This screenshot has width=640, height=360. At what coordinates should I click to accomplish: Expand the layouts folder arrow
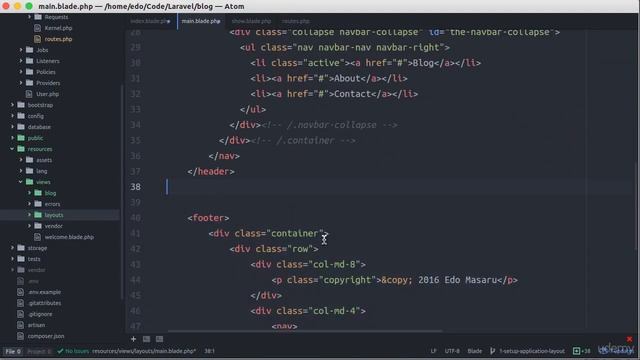tap(29, 215)
